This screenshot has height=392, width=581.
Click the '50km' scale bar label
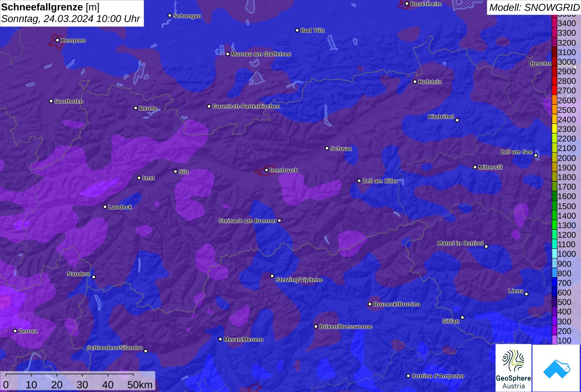[x=140, y=385]
